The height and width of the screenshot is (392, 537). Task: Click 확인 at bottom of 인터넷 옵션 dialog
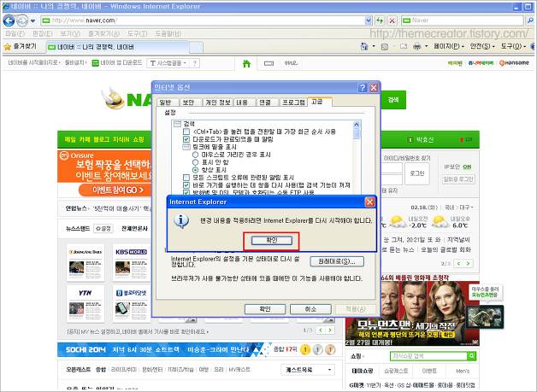click(x=265, y=309)
